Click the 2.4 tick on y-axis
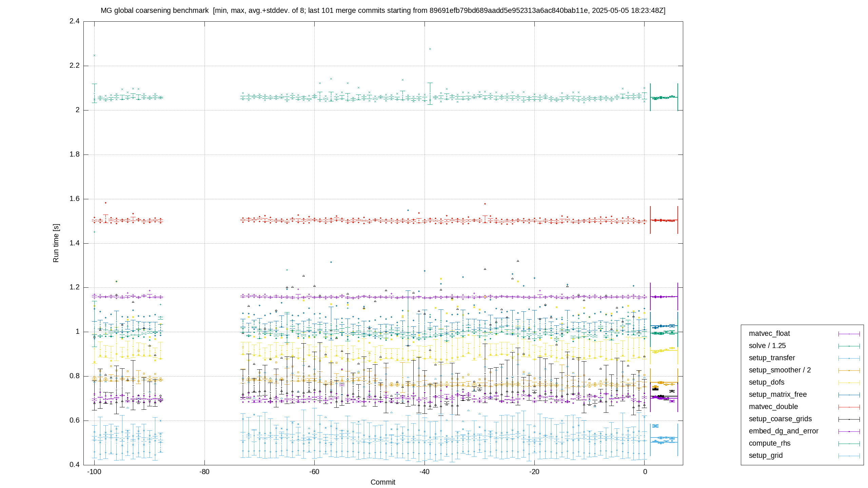The width and height of the screenshot is (868, 488). pyautogui.click(x=75, y=21)
